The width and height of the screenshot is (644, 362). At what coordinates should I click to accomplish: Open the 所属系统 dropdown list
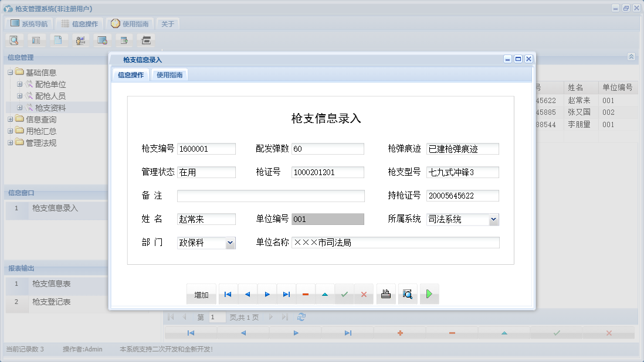click(494, 219)
